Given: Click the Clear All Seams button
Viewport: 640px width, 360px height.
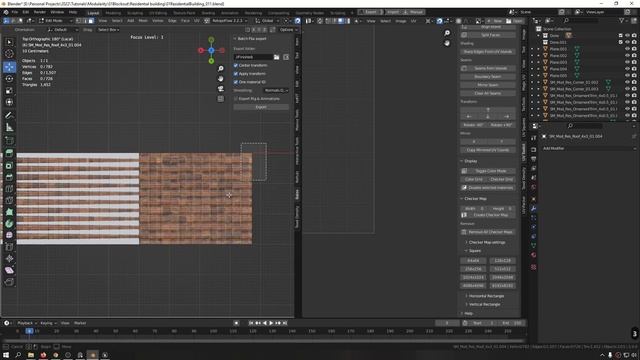Looking at the screenshot, I should click(488, 93).
